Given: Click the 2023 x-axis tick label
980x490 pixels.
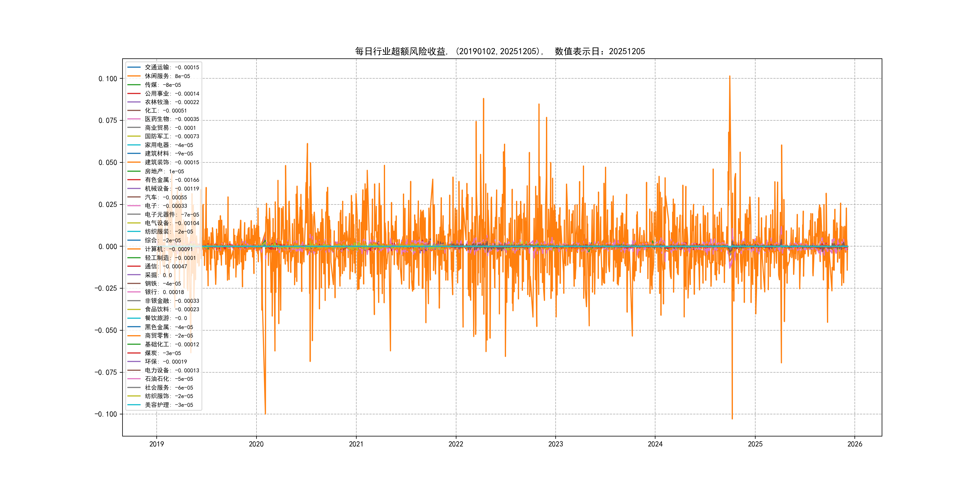Looking at the screenshot, I should click(x=555, y=444).
